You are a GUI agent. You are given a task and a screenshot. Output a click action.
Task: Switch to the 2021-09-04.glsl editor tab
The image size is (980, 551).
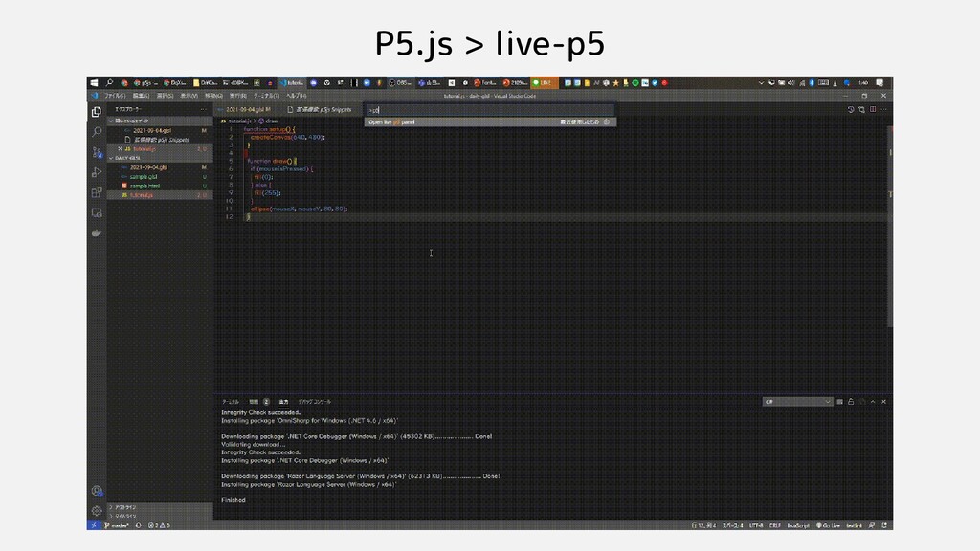click(247, 109)
